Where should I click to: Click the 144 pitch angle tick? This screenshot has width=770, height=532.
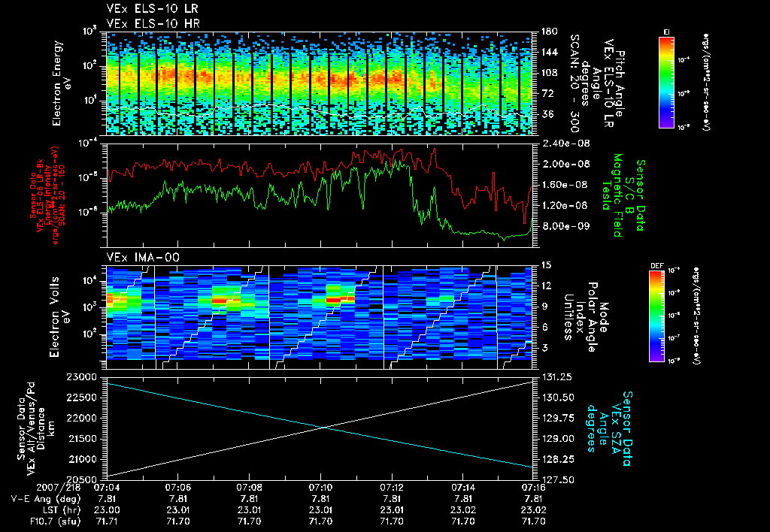[x=549, y=52]
